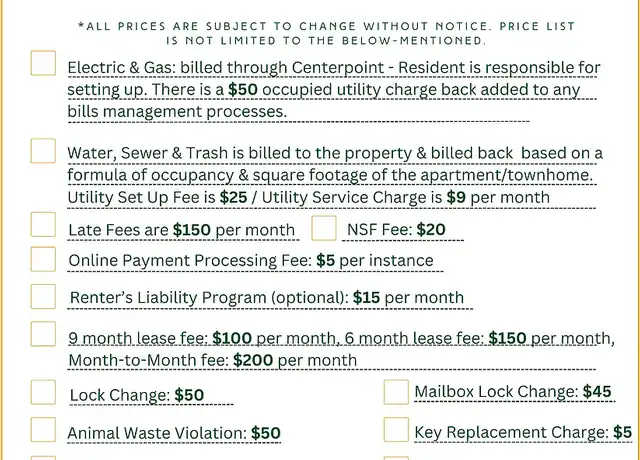
Task: Click the Electric & Gas Centerpoint text line
Action: (334, 68)
